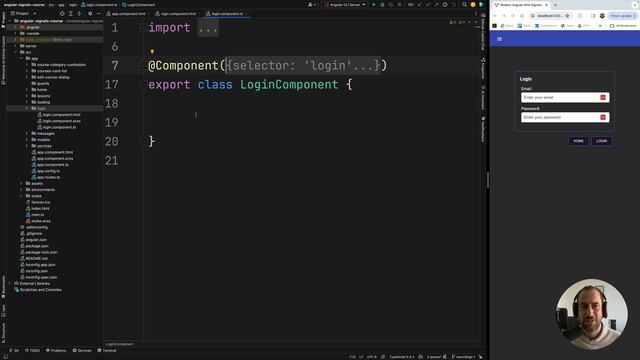Screen dimensions: 640x360
Task: Collapse the login folder in project tree
Action: pyautogui.click(x=27, y=109)
